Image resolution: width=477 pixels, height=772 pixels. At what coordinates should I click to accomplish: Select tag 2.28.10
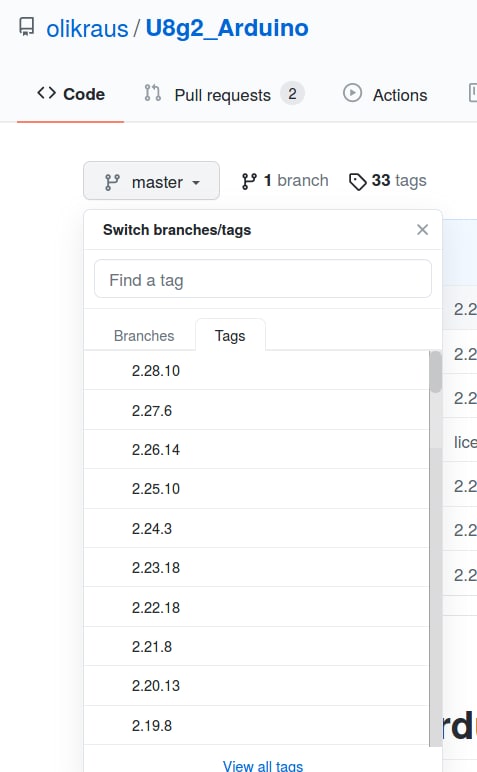tap(256, 370)
